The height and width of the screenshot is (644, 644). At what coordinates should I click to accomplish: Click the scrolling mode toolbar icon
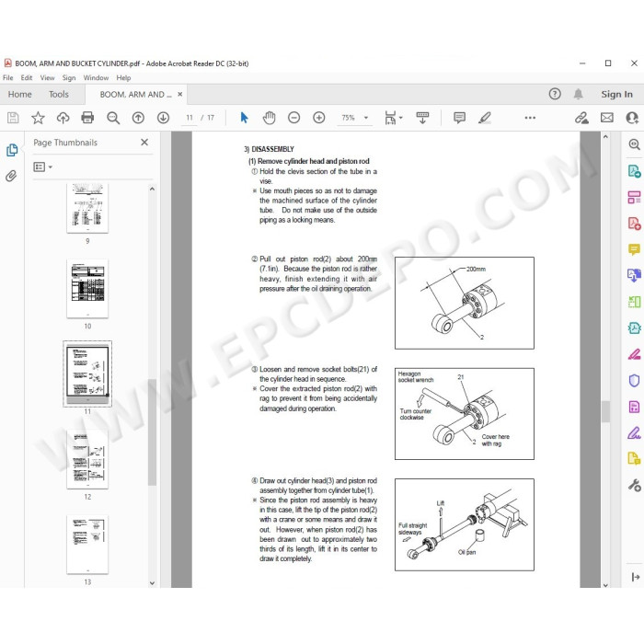click(422, 118)
